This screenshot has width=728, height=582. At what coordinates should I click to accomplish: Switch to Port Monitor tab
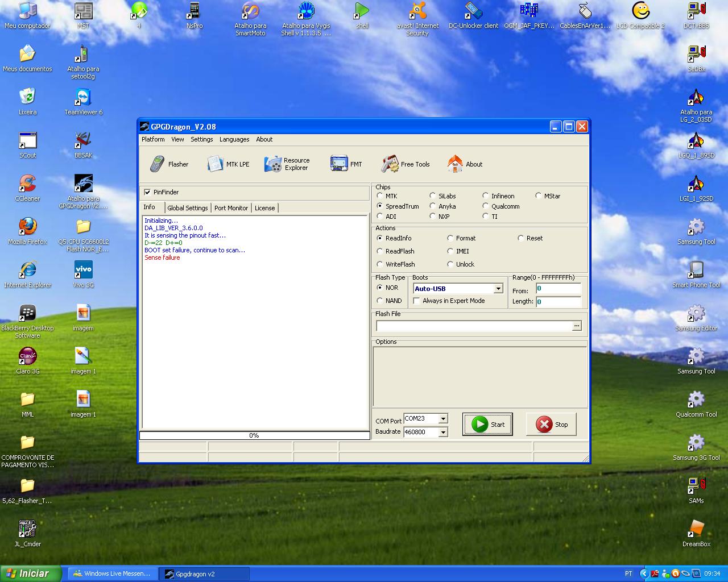pyautogui.click(x=231, y=208)
